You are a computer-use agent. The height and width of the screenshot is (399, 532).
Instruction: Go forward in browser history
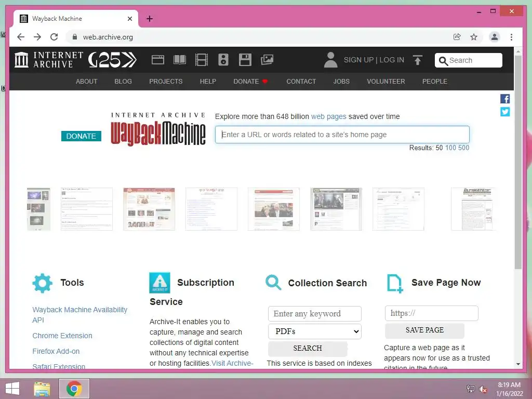37,37
